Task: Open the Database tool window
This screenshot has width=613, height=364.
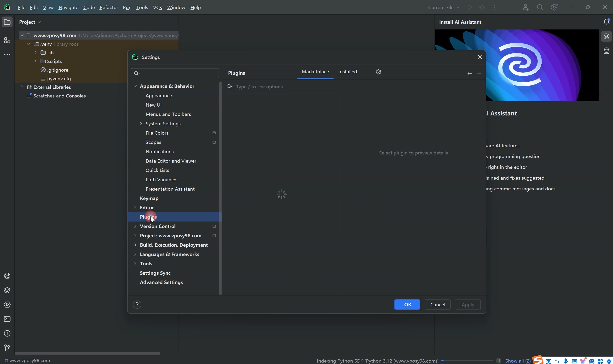Action: pos(606,51)
